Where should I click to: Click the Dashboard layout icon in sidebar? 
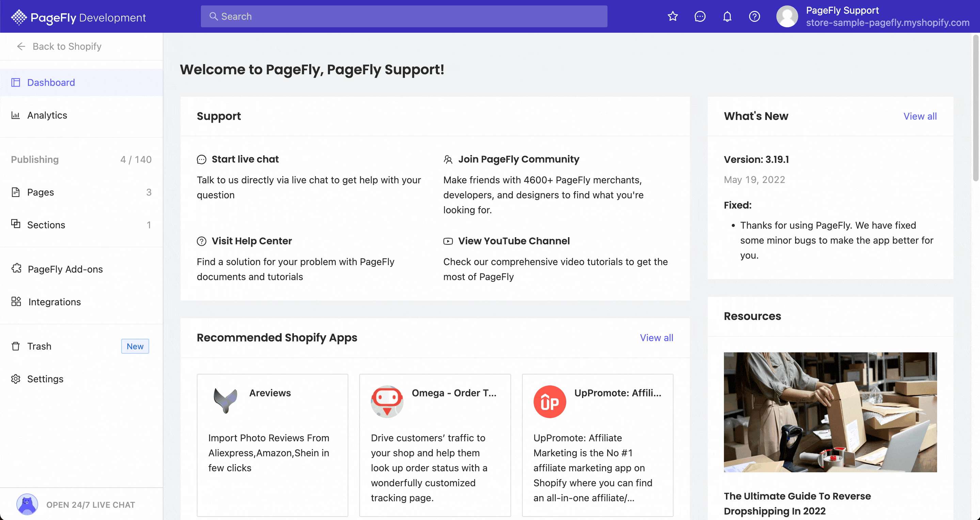tap(16, 82)
